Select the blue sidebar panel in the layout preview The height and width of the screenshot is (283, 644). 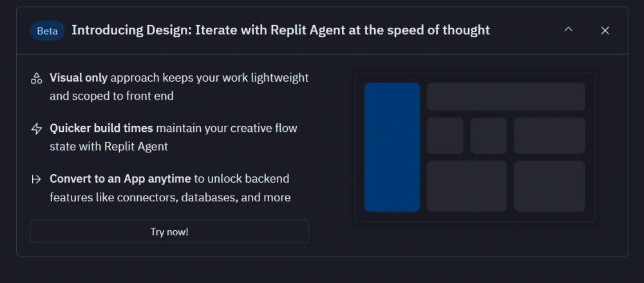tap(392, 147)
